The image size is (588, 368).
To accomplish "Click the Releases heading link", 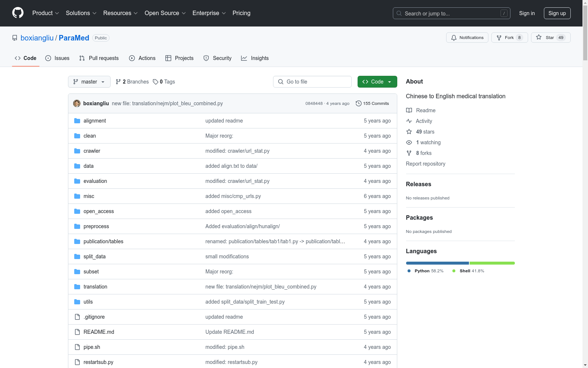I will [x=419, y=184].
